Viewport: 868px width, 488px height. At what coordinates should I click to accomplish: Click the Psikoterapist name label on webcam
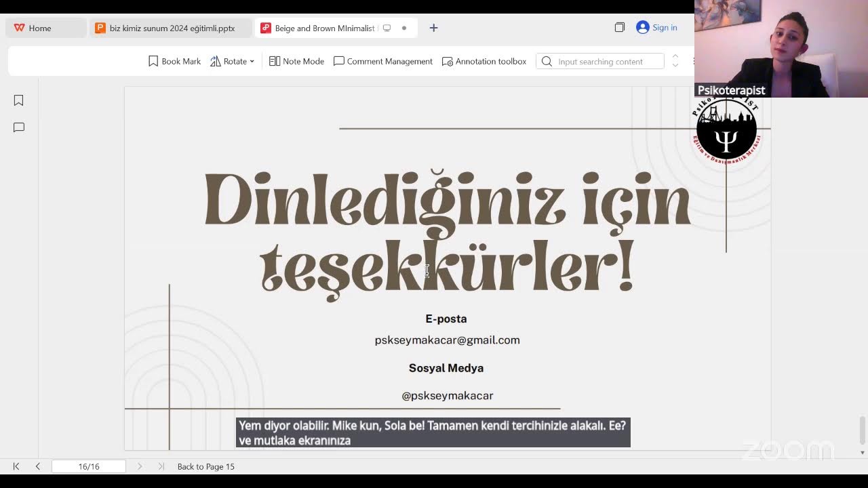(x=731, y=90)
